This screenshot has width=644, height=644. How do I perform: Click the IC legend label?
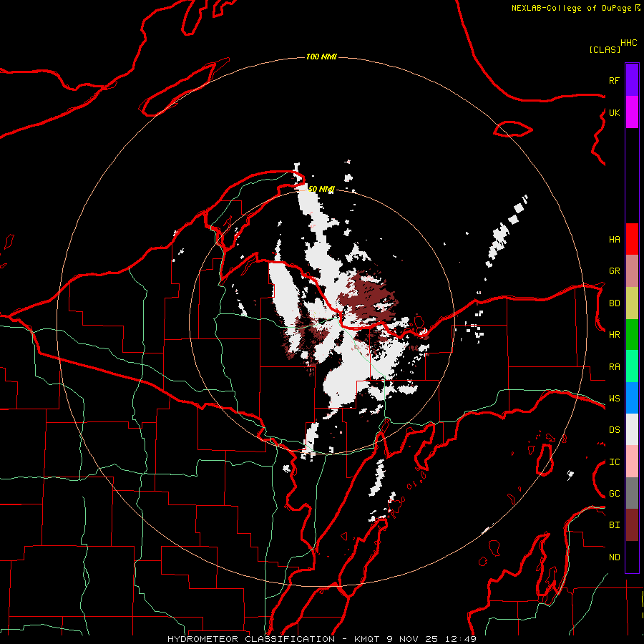pos(614,462)
